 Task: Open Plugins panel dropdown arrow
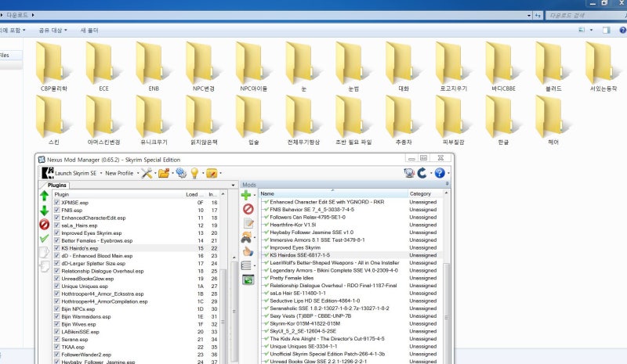click(233, 185)
